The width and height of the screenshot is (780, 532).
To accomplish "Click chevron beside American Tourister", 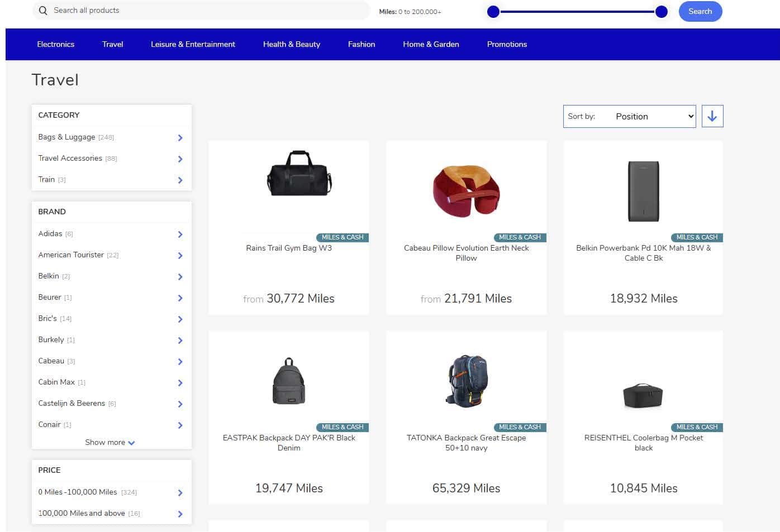I will pos(180,255).
